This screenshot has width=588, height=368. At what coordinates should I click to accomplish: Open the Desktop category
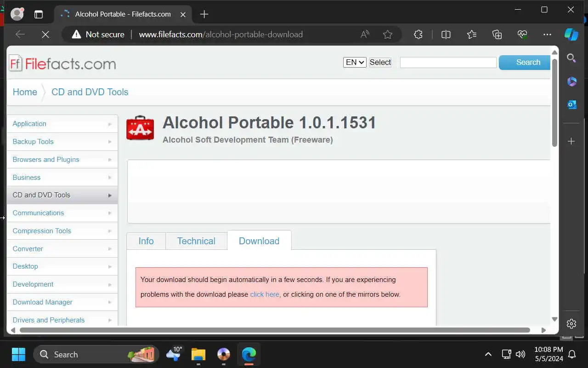[x=62, y=266]
